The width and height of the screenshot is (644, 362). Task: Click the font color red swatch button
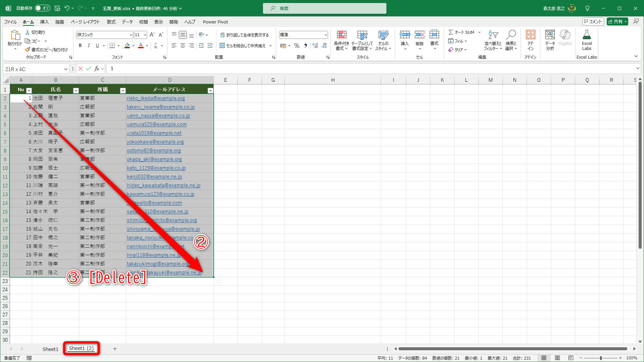coord(141,46)
